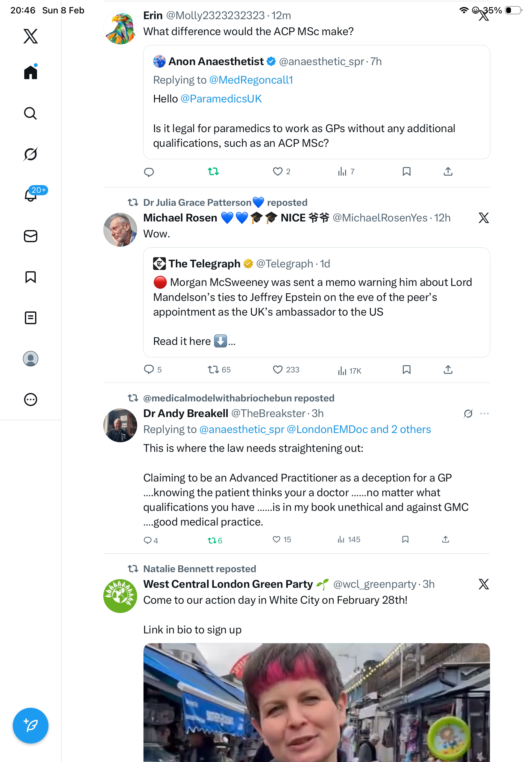Open share menu on Michael Rosen's post

click(x=448, y=370)
